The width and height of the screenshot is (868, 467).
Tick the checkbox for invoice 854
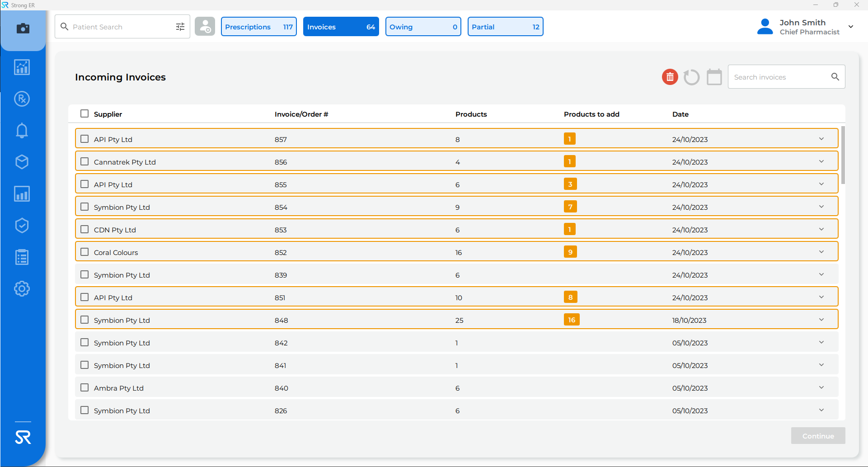click(x=84, y=206)
